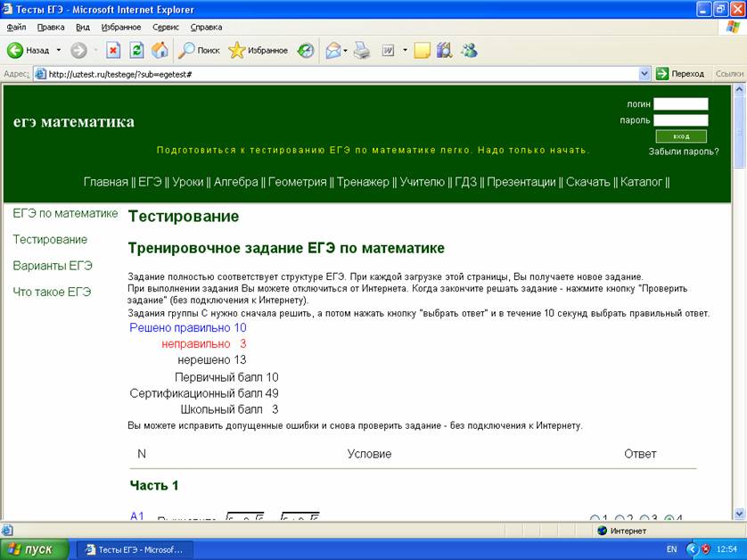This screenshot has width=747, height=560.
Task: Edit the page with the Word icon
Action: tap(389, 50)
